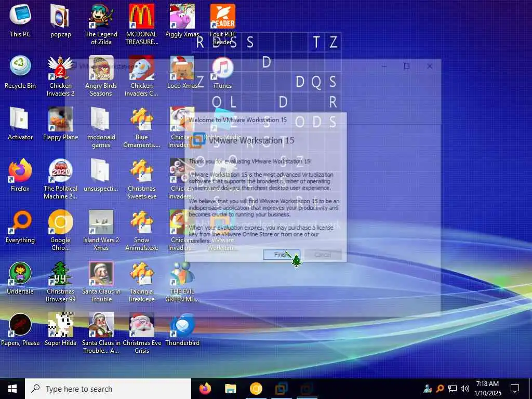Image resolution: width=532 pixels, height=399 pixels.
Task: Launch Chicken Invaders 2 shortcut
Action: pos(60,76)
